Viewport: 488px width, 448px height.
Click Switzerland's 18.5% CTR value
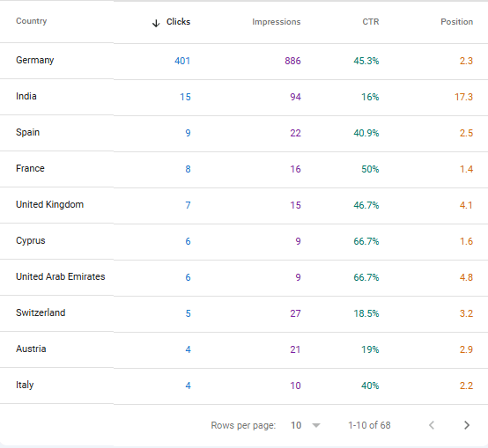coord(366,313)
